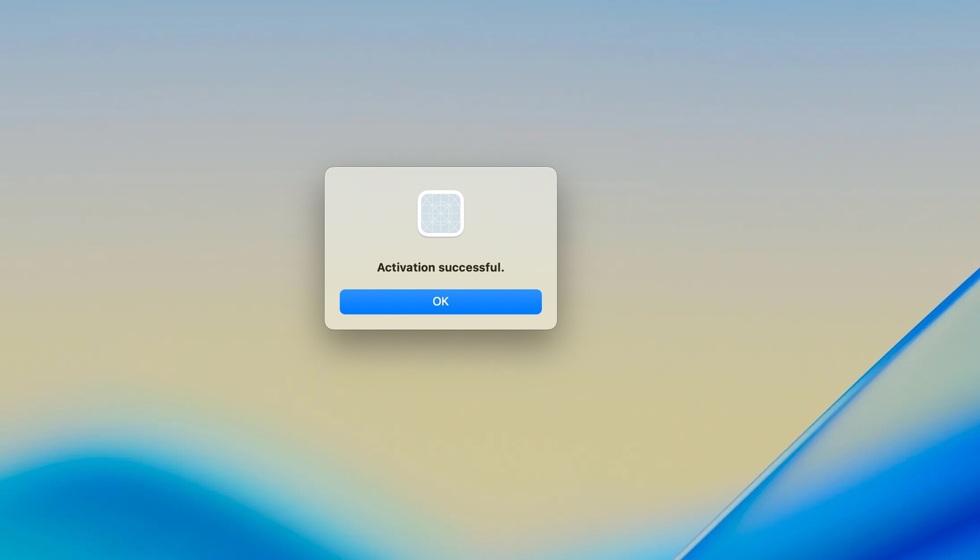Click the alert icon above 'Activation successful.'
The image size is (980, 560).
(x=440, y=213)
